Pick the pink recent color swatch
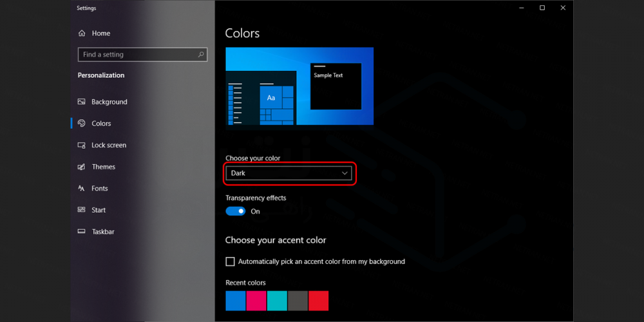The width and height of the screenshot is (644, 322). [x=256, y=301]
